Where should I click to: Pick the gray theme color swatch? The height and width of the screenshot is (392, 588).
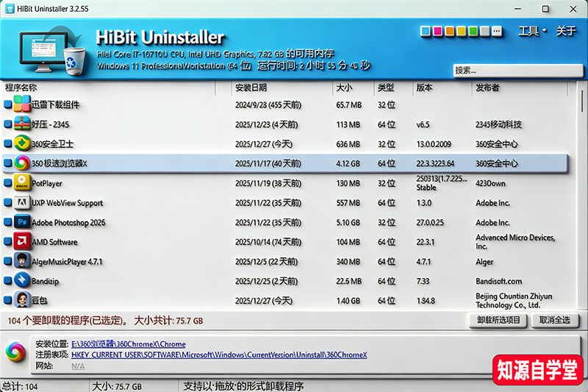pyautogui.click(x=485, y=31)
